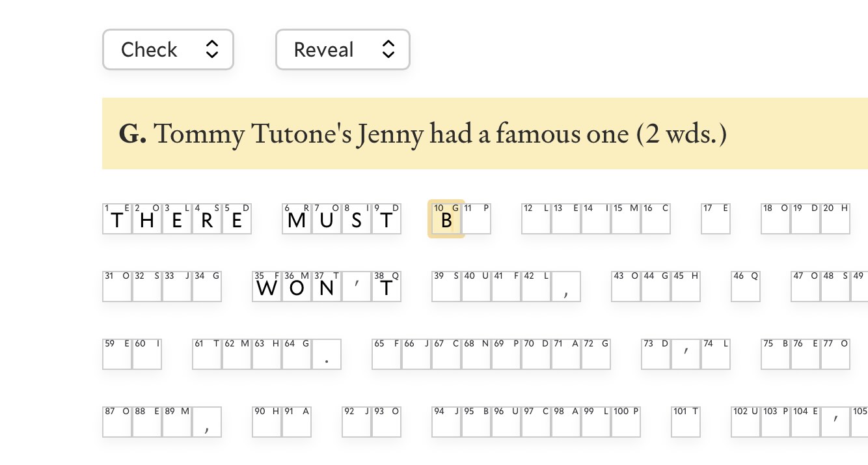Click cell 87 labeled O
This screenshot has width=868, height=465.
(x=116, y=421)
